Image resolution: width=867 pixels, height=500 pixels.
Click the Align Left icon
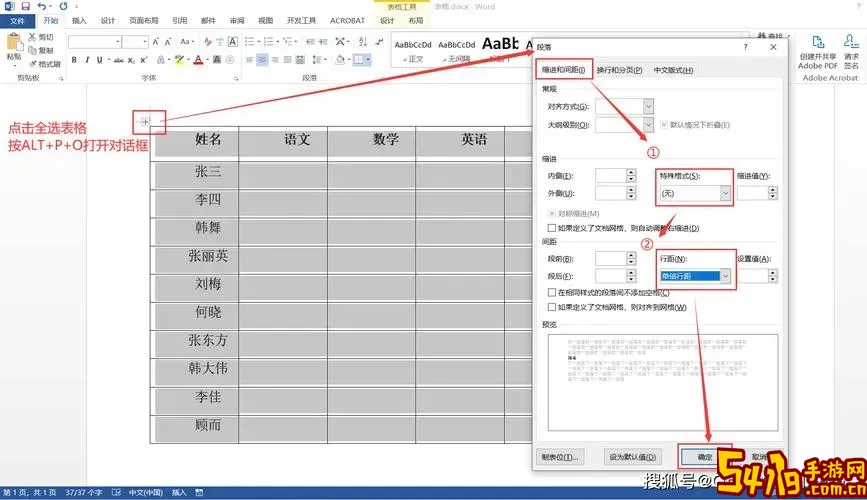pos(249,60)
